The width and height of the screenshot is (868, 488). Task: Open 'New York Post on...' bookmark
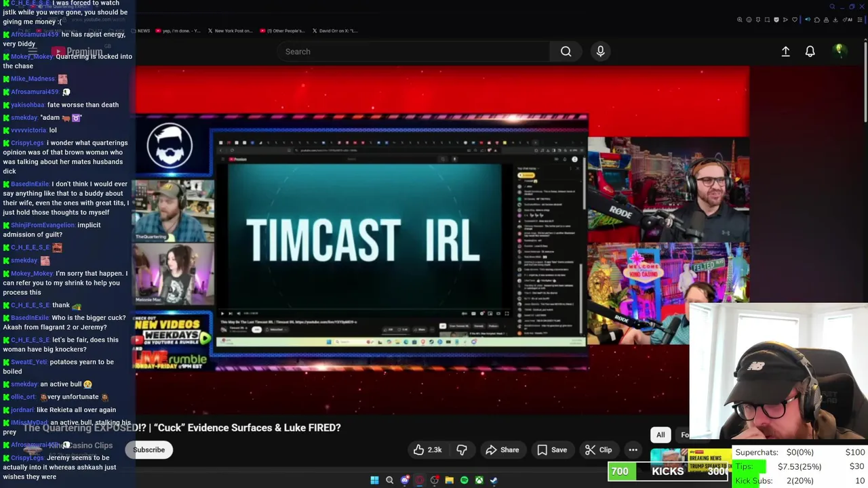(x=230, y=30)
